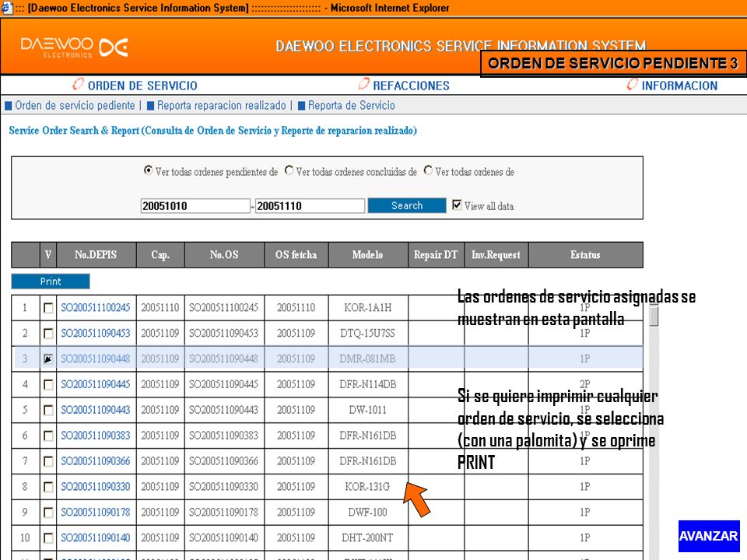The height and width of the screenshot is (560, 747).
Task: Click the order list scrollbar thumb
Action: 654,316
